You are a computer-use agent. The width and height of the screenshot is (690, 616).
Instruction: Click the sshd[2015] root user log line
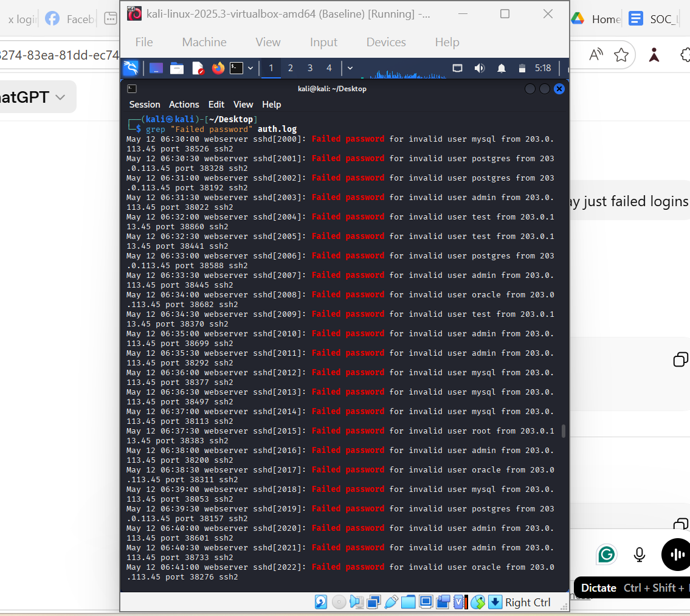click(x=340, y=436)
